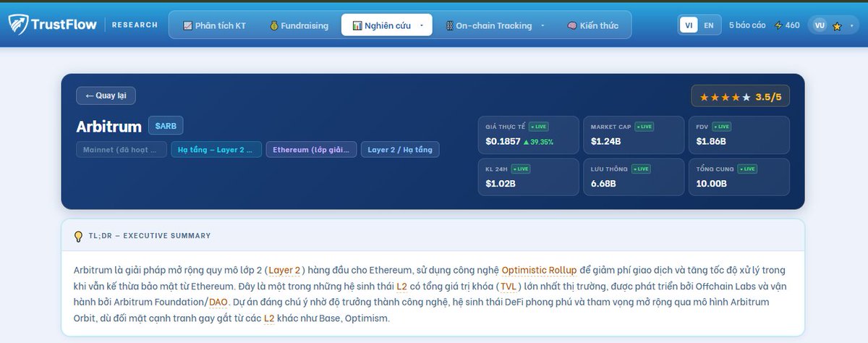Click the chart icon beside Phân tích KT

tap(188, 25)
